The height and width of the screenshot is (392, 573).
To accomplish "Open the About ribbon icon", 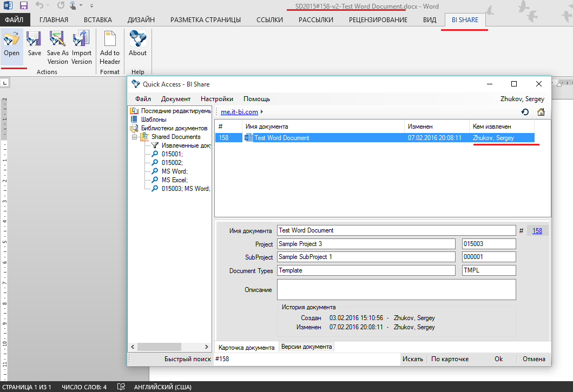I will tap(138, 39).
